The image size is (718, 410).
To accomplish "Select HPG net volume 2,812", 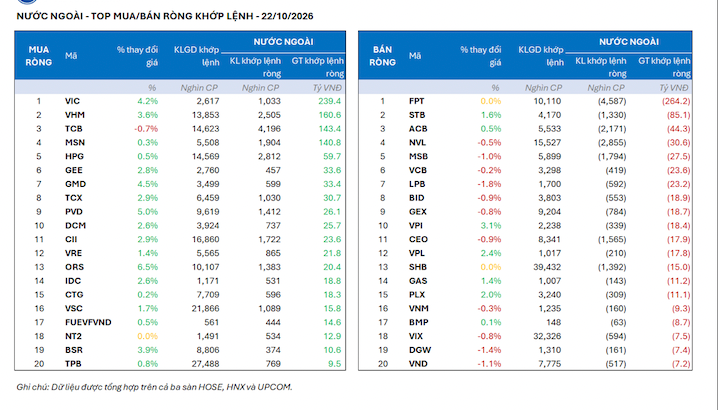I will click(269, 156).
